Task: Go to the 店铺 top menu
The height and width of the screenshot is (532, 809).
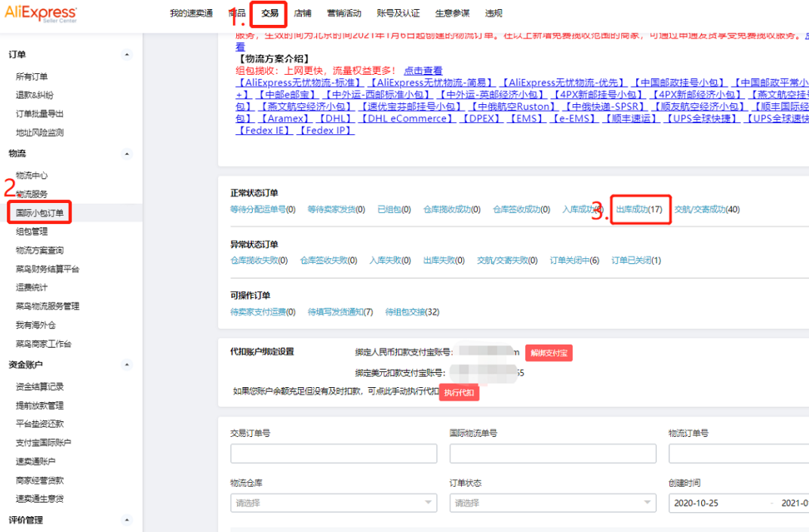Action: (x=303, y=14)
